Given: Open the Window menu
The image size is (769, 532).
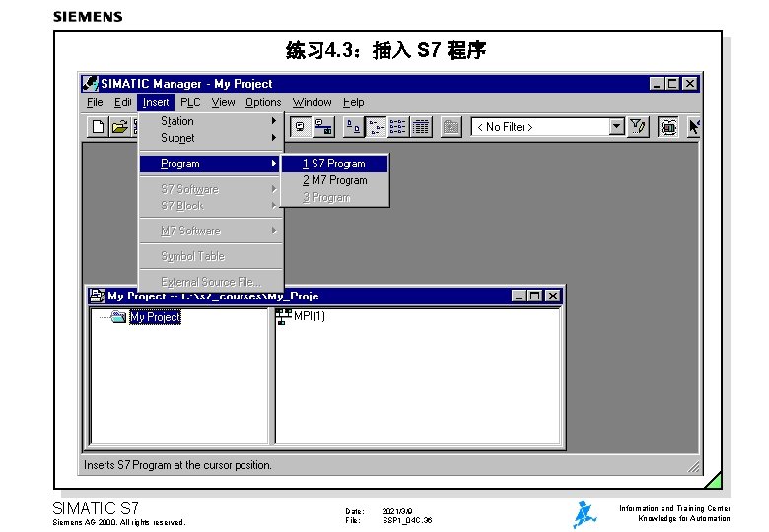Looking at the screenshot, I should [312, 102].
